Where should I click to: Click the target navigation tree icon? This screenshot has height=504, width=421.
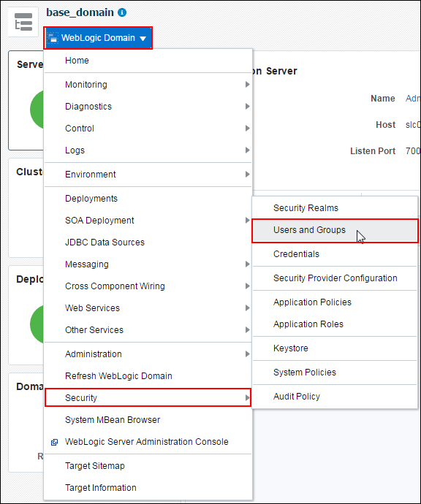[23, 22]
